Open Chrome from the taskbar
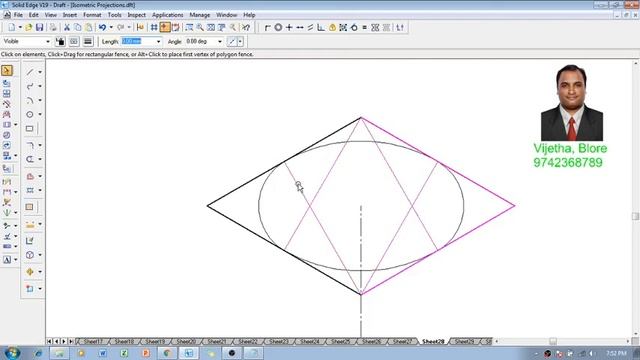The image size is (640, 360). (167, 353)
